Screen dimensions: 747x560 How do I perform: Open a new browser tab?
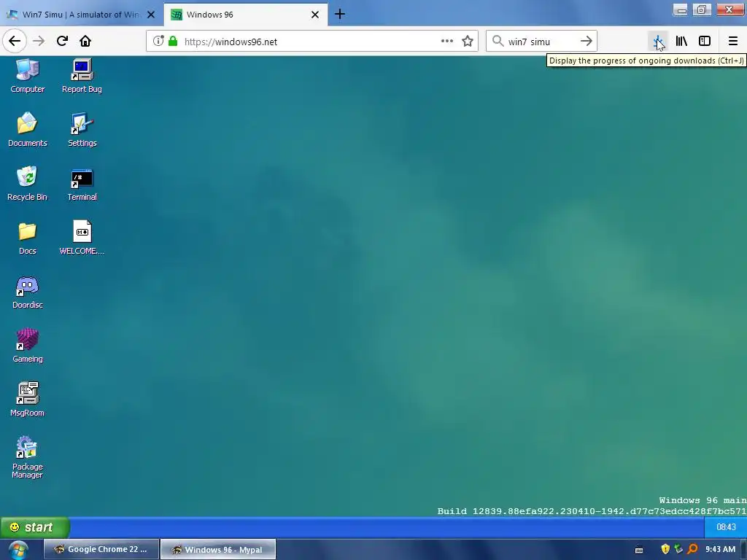[340, 15]
